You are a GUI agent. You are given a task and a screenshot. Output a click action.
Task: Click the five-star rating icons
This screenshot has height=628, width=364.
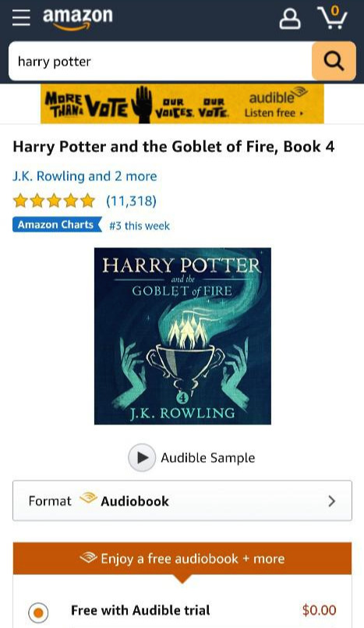(x=54, y=200)
